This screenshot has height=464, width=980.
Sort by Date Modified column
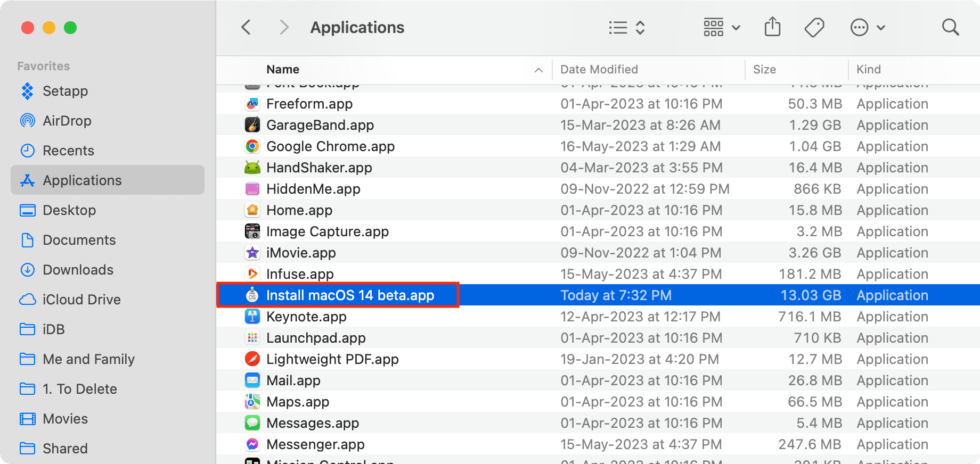[599, 69]
